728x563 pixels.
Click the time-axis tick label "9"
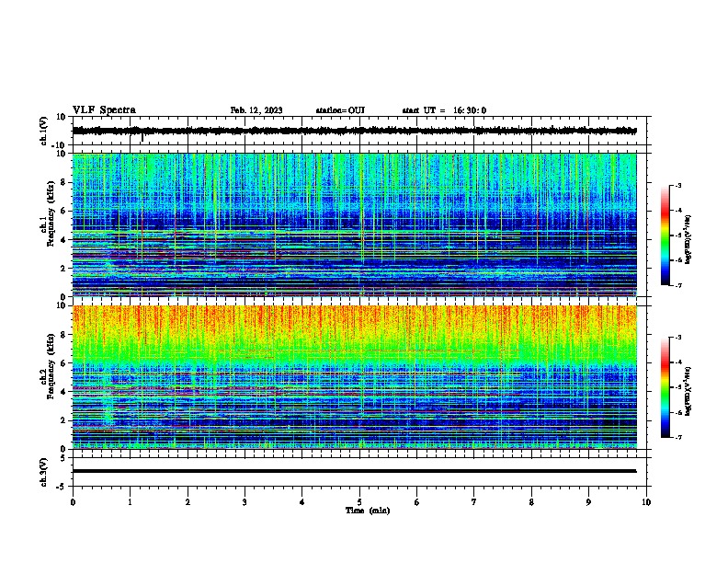(588, 502)
